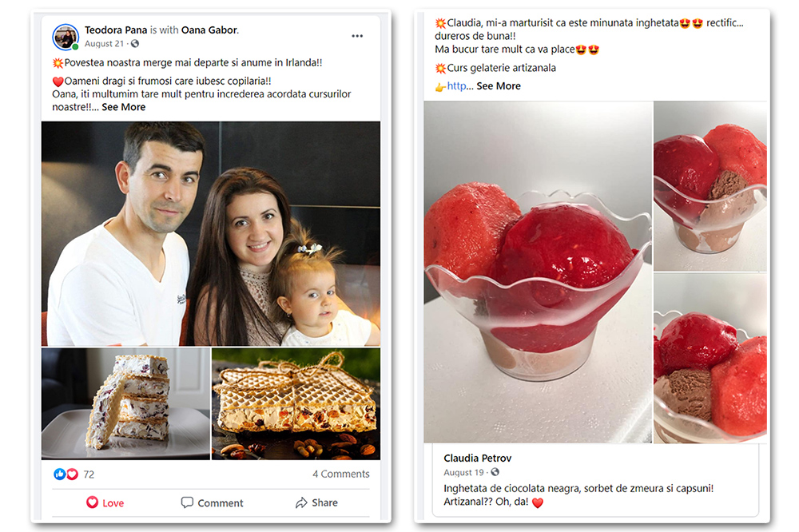Image resolution: width=799 pixels, height=532 pixels.
Task: Click the globe privacy icon beside August 21
Action: pyautogui.click(x=135, y=44)
